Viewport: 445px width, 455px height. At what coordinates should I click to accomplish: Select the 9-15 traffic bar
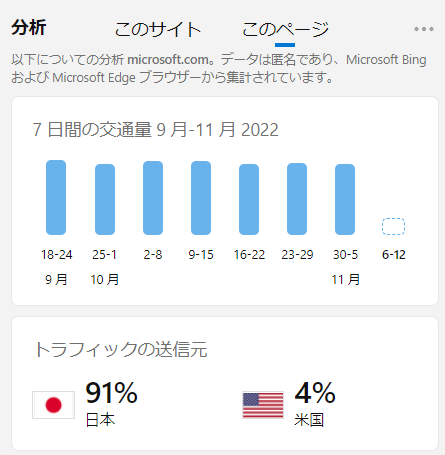tap(201, 198)
